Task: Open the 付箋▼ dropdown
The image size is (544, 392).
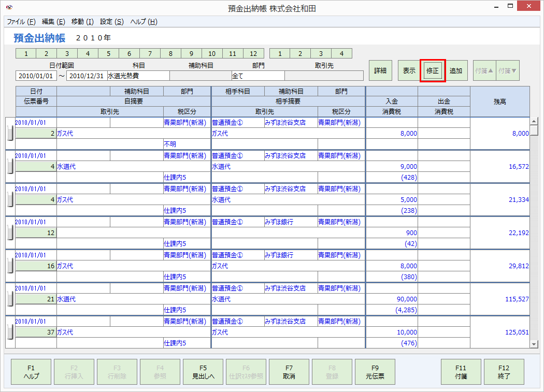Action: [507, 70]
